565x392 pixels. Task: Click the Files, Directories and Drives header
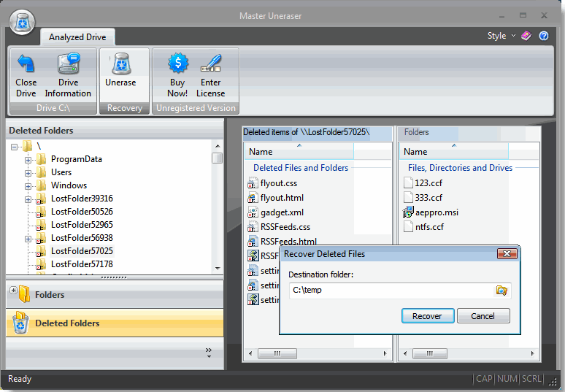(x=460, y=168)
